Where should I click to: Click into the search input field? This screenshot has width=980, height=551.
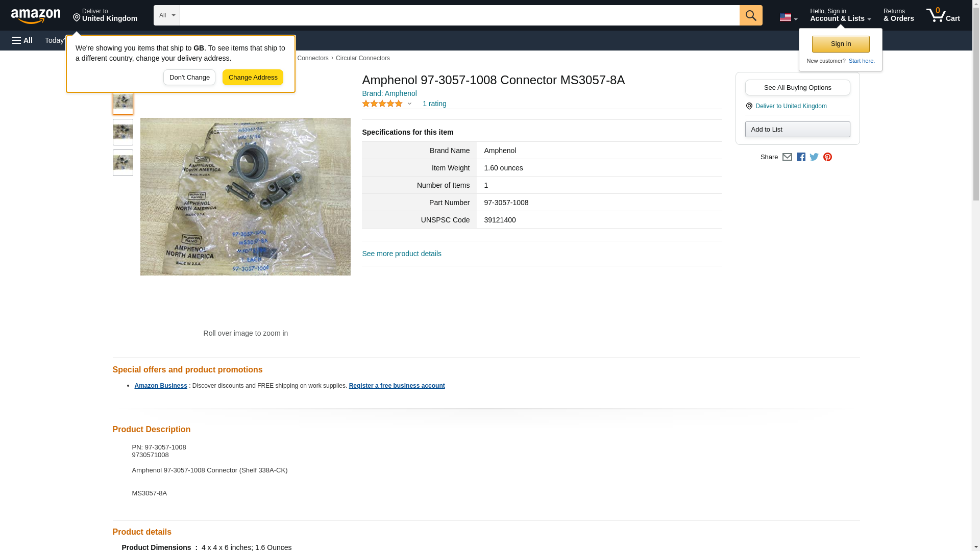(459, 15)
